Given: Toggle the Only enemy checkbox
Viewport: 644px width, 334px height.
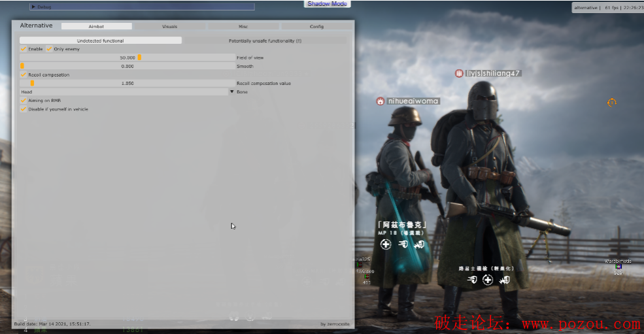Looking at the screenshot, I should point(49,49).
